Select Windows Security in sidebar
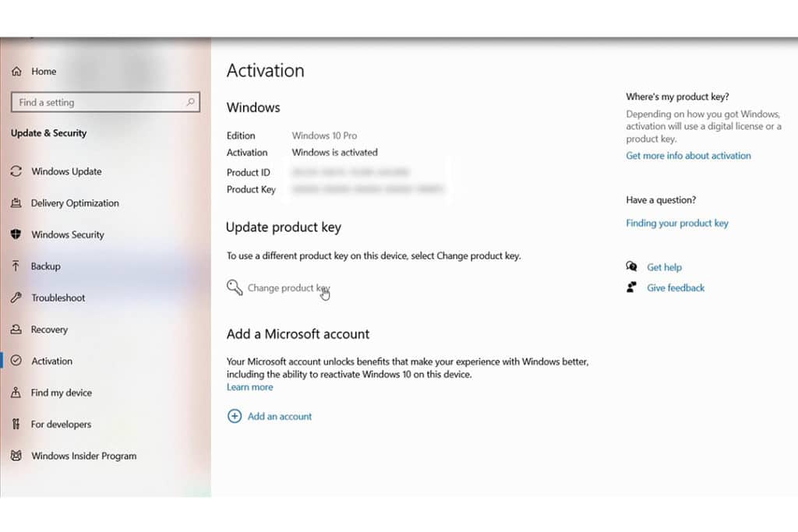 click(68, 234)
